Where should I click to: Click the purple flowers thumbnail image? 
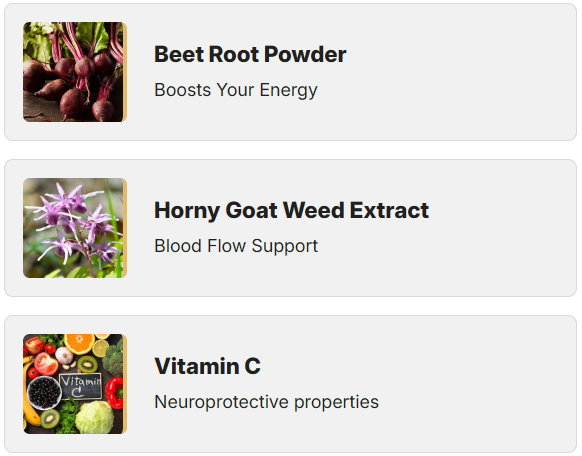click(x=75, y=228)
